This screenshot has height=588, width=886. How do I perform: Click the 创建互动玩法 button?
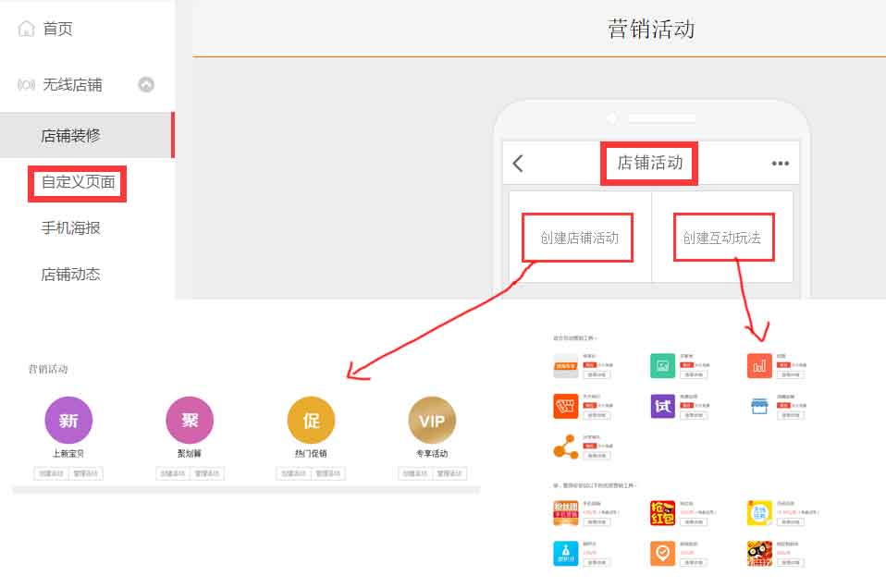point(722,238)
